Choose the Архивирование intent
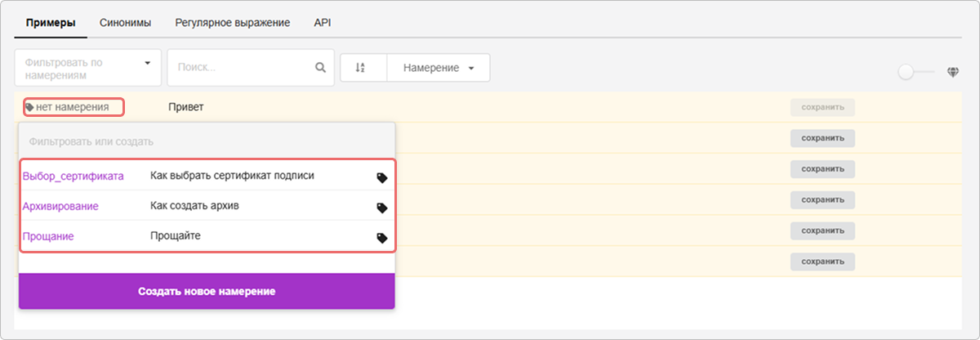This screenshot has width=980, height=340. (61, 206)
